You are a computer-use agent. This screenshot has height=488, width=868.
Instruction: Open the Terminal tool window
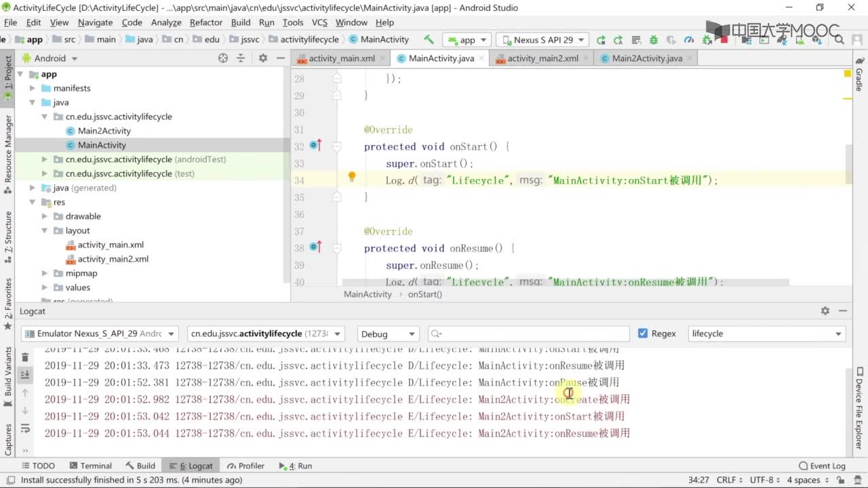[x=90, y=466]
